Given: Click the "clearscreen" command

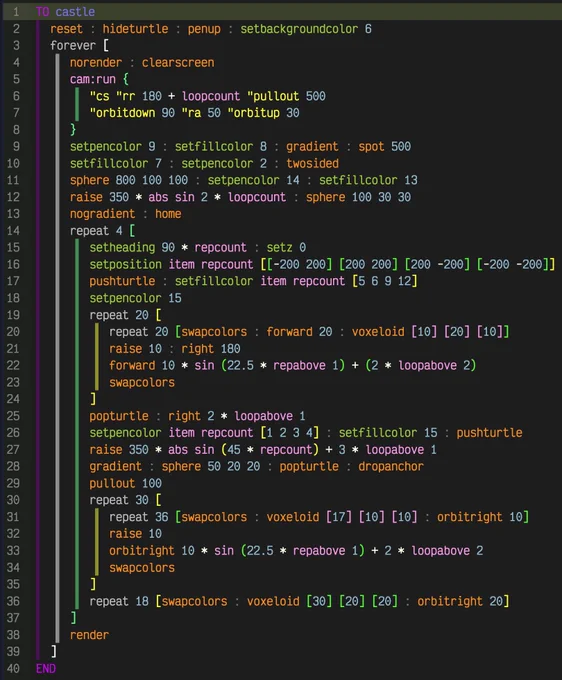Looking at the screenshot, I should (x=178, y=62).
